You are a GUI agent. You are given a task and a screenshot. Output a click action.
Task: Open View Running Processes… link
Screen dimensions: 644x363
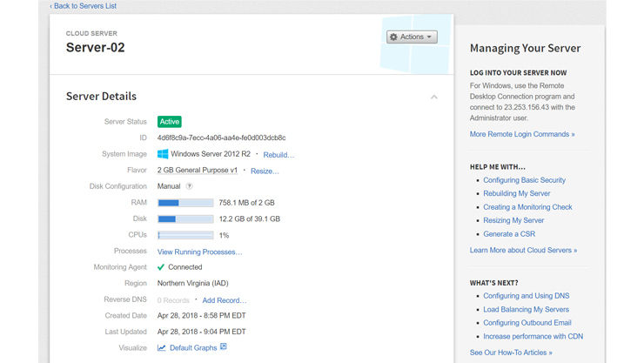[x=199, y=252]
